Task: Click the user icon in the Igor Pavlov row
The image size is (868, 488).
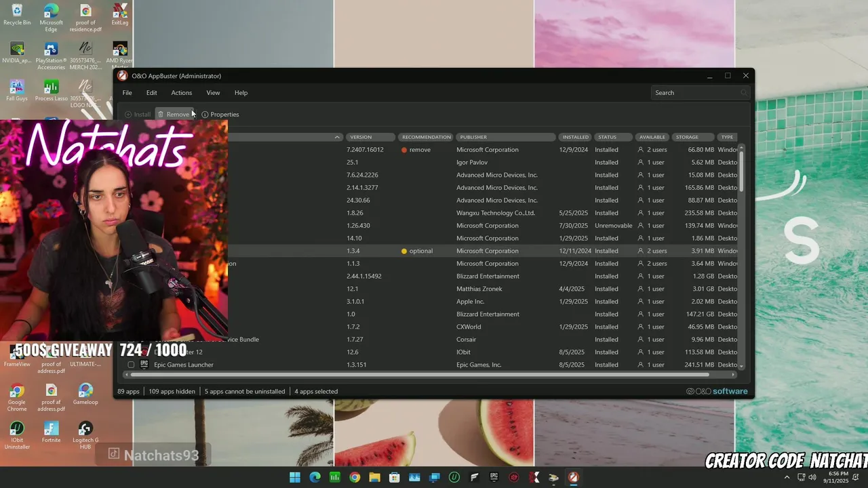Action: [640, 163]
